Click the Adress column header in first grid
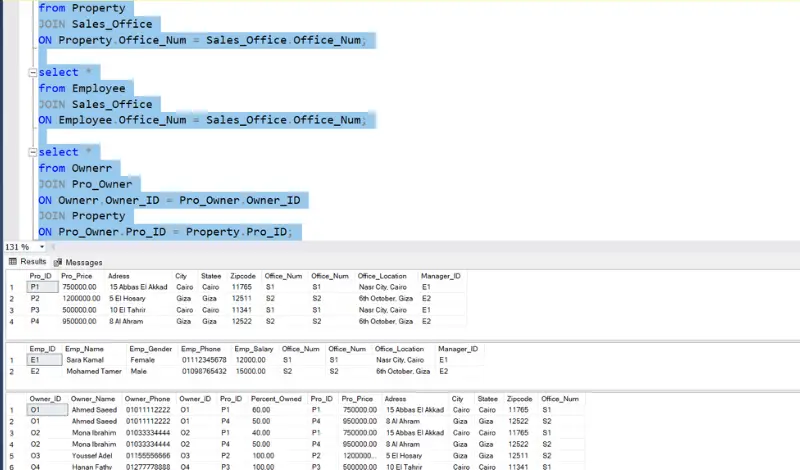Screen dimensions: 800x470 [118, 276]
